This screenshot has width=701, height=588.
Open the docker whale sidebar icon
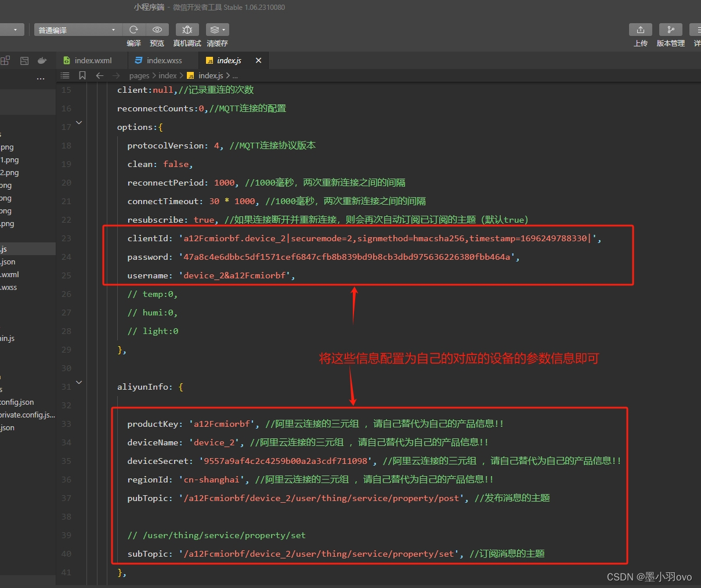pyautogui.click(x=42, y=60)
